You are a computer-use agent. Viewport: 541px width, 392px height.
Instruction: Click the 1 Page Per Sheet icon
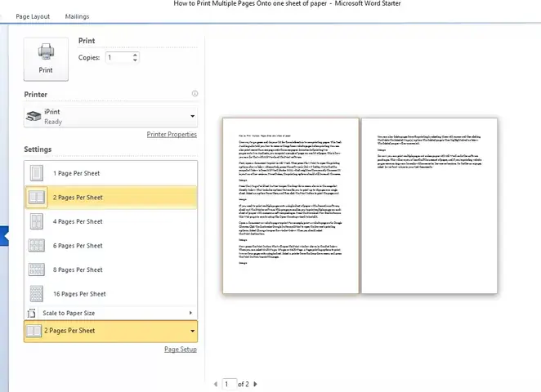(36, 173)
